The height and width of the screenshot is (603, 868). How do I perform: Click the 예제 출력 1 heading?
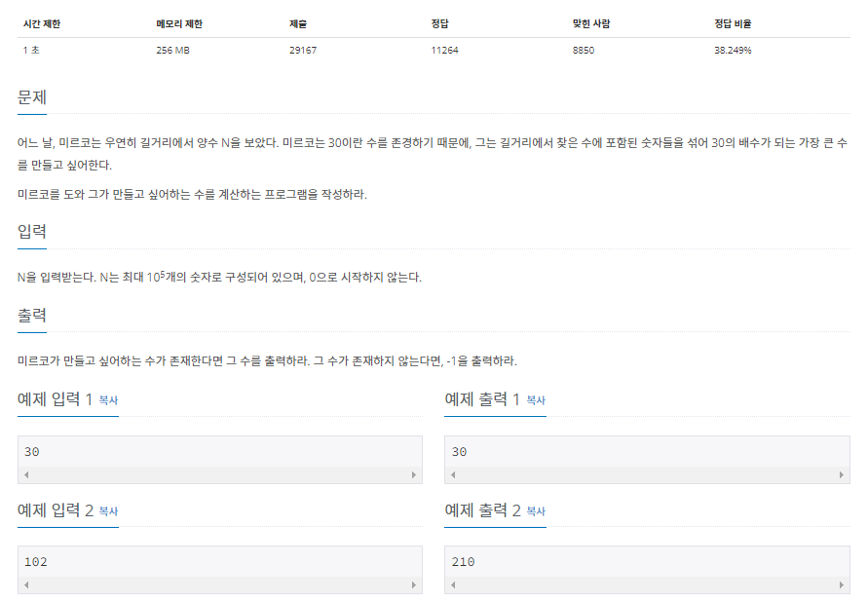482,399
